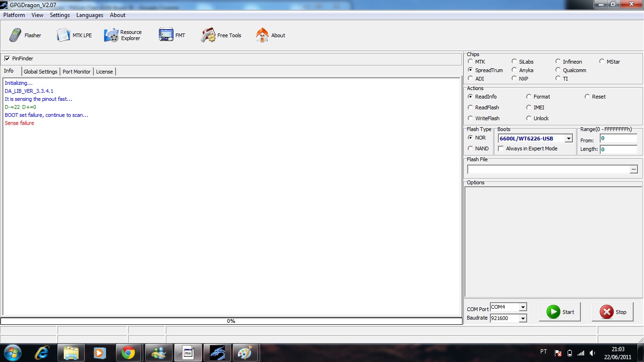This screenshot has height=362, width=644.
Task: Switch to Port Monitor tab
Action: coord(76,72)
